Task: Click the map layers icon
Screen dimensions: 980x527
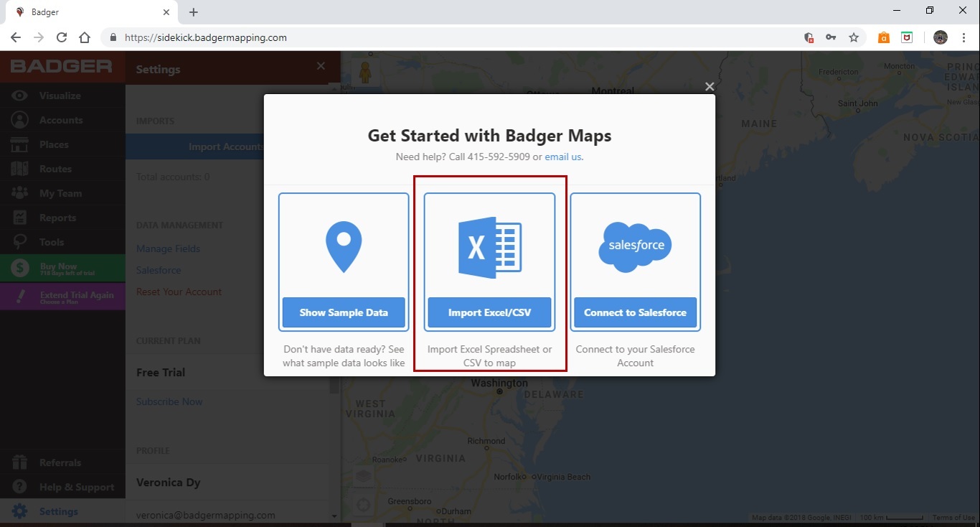Action: 364,477
